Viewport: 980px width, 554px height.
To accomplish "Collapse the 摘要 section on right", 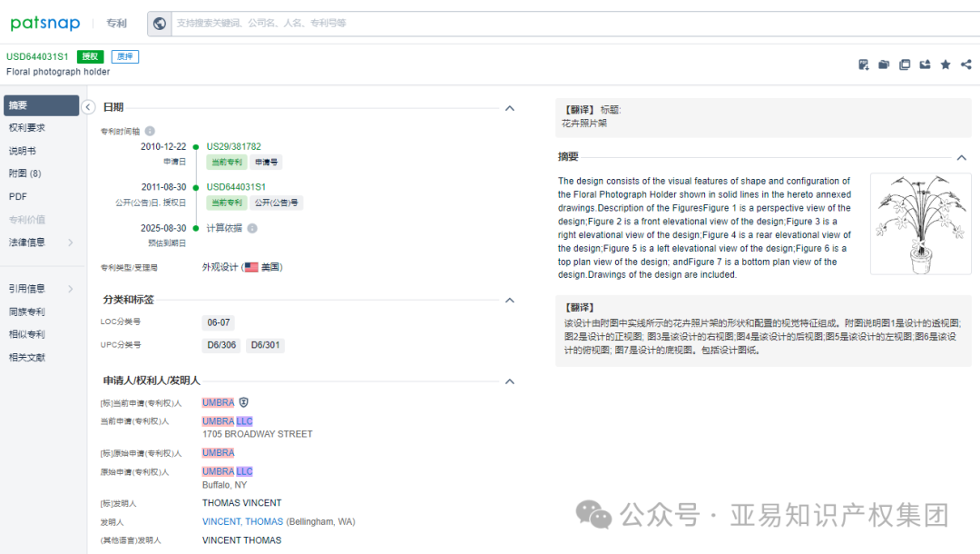I will (x=962, y=157).
